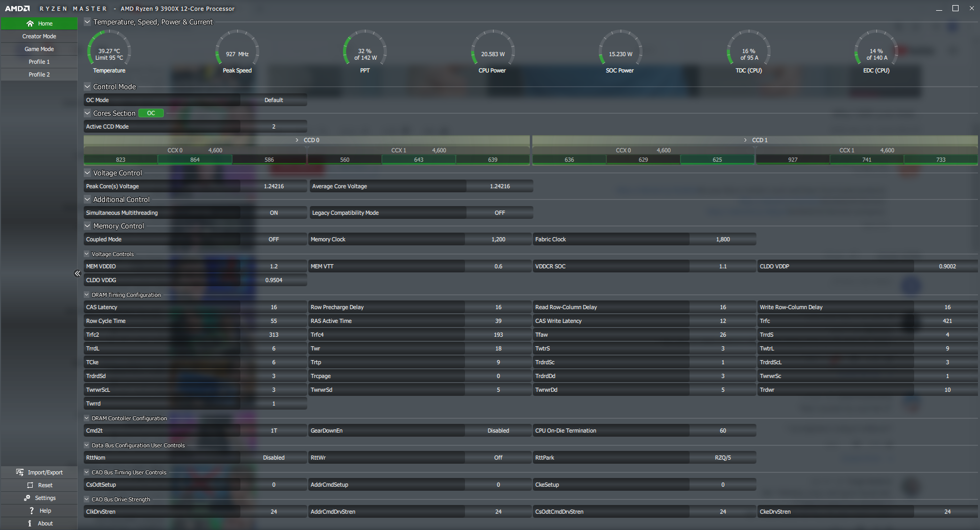This screenshot has height=530, width=980.
Task: Click the Import/Export icon
Action: click(x=20, y=472)
